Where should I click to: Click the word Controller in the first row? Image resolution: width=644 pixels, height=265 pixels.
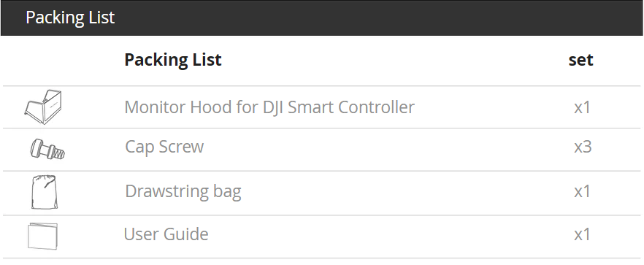377,107
